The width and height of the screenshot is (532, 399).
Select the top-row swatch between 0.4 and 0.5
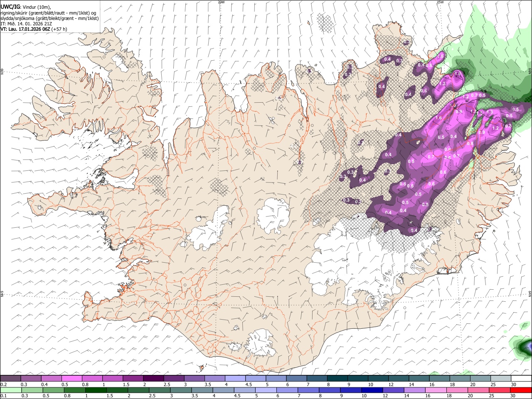coord(52,378)
